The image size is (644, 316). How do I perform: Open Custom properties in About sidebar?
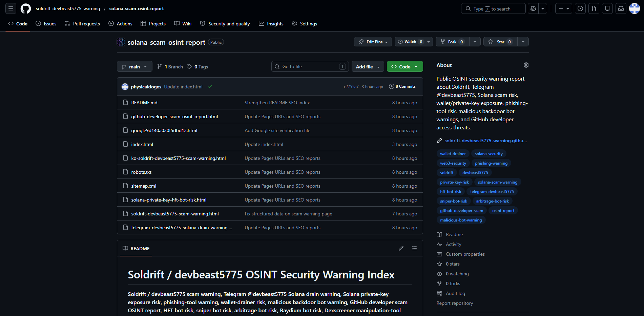(x=465, y=254)
